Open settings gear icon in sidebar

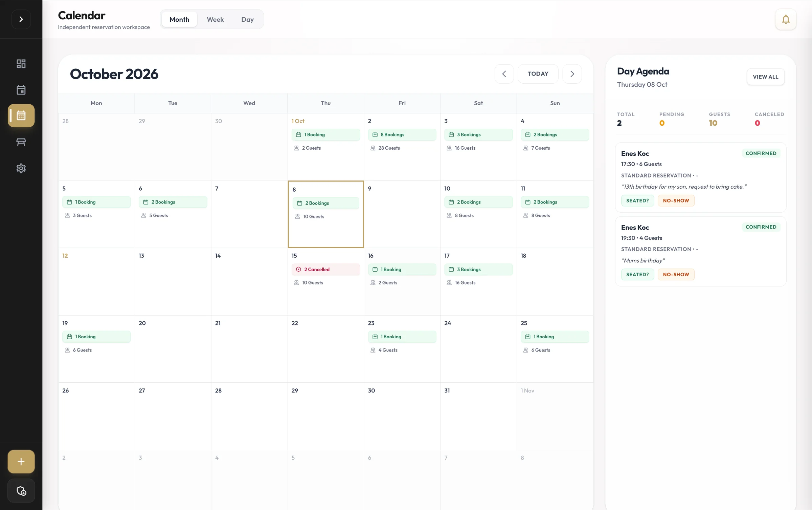[x=21, y=168]
